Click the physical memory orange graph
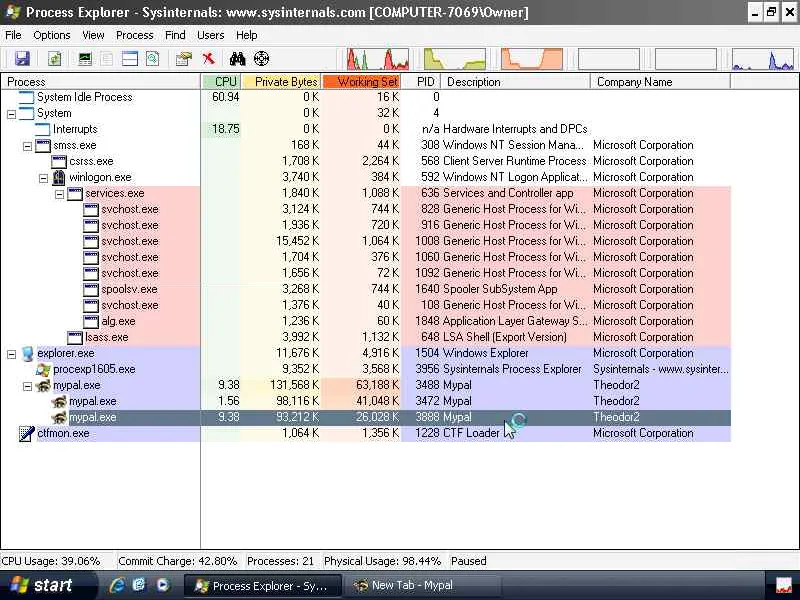 click(532, 59)
